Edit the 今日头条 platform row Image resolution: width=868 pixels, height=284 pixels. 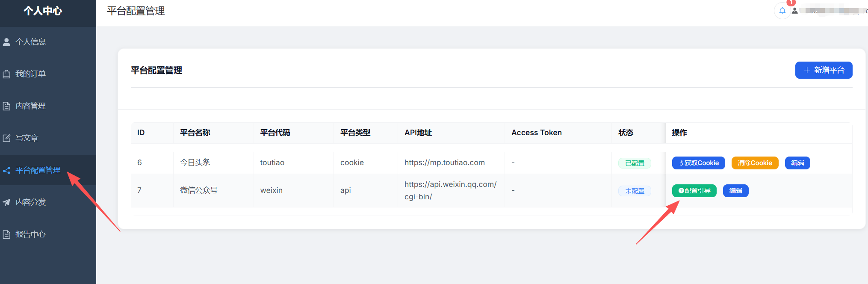(x=797, y=163)
